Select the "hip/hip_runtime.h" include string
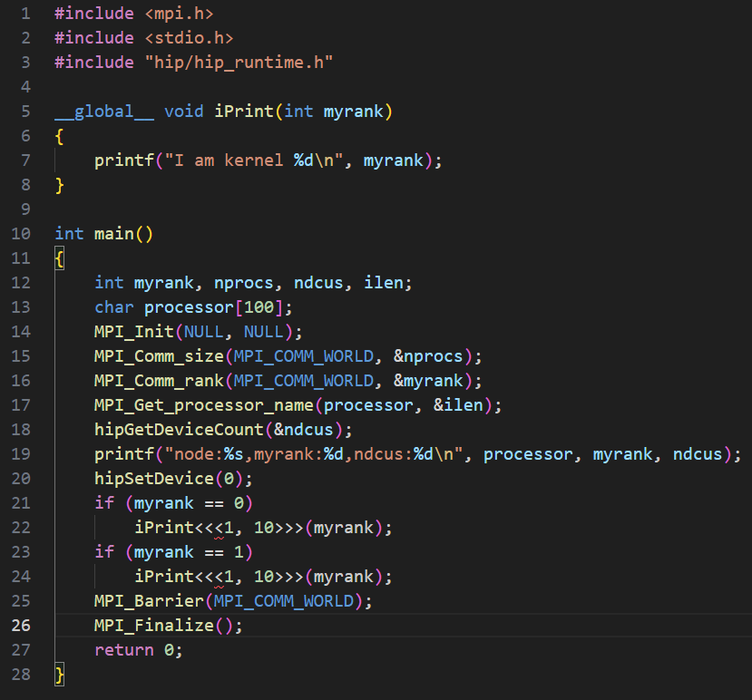The width and height of the screenshot is (752, 700). [x=239, y=63]
